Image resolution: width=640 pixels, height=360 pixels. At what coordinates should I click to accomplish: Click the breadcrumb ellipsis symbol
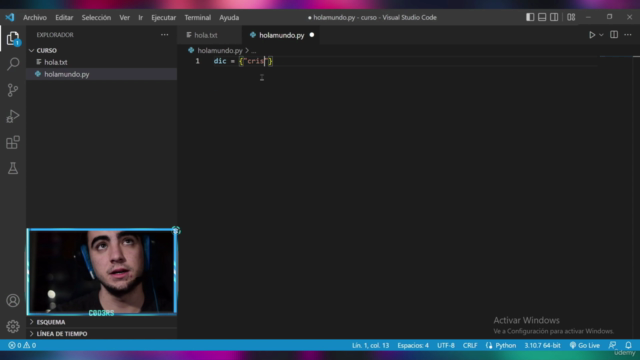point(254,51)
